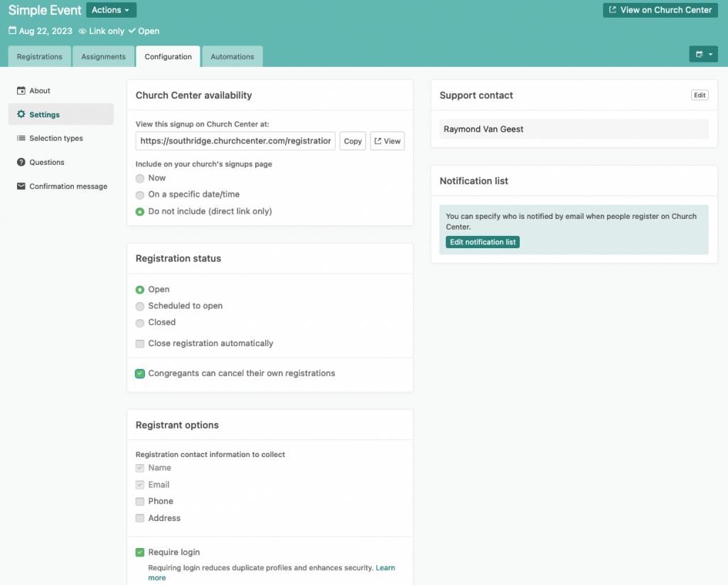Image resolution: width=728 pixels, height=585 pixels.
Task: Enable Close registration automatically checkbox
Action: pos(140,344)
